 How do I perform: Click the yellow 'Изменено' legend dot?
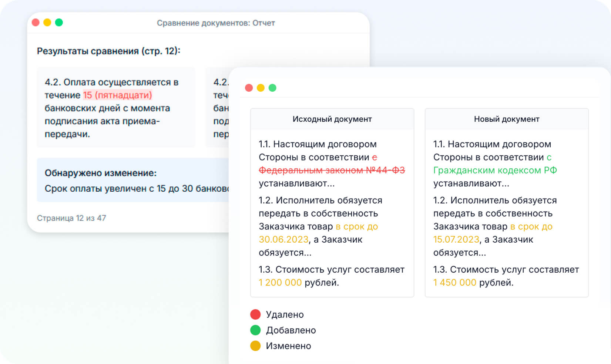(x=255, y=346)
